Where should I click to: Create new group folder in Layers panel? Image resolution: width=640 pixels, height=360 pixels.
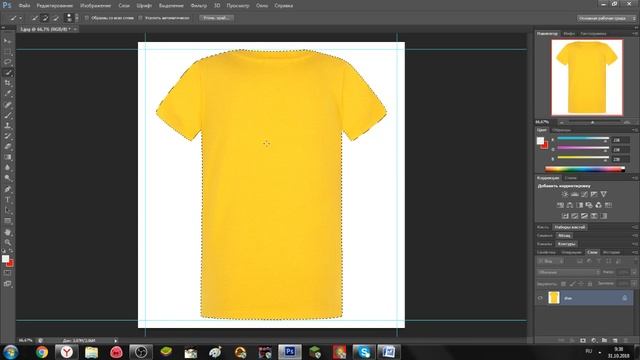pyautogui.click(x=604, y=340)
